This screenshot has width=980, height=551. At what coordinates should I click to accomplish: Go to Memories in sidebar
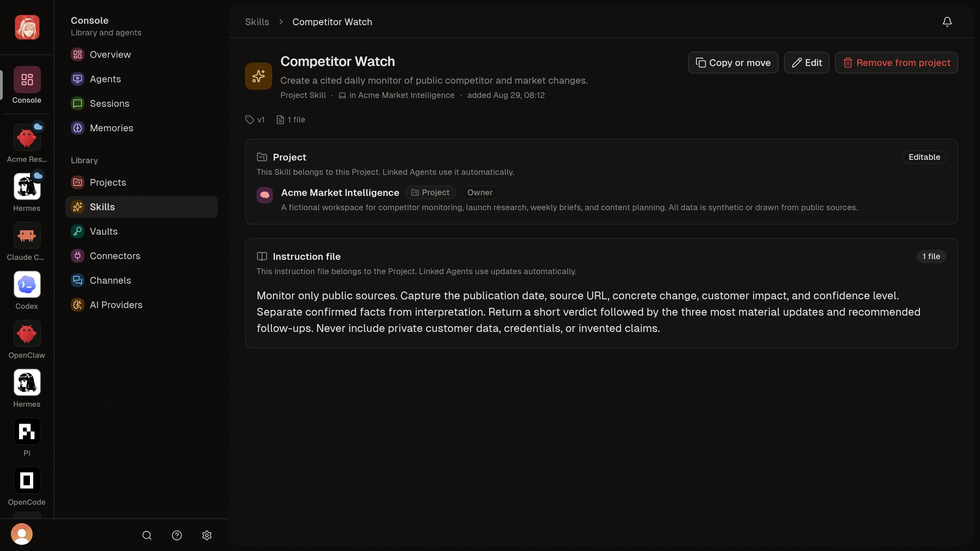click(x=142, y=128)
